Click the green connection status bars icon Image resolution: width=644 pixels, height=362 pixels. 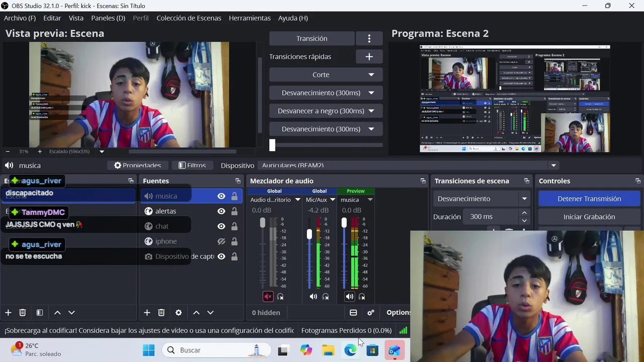pyautogui.click(x=403, y=330)
